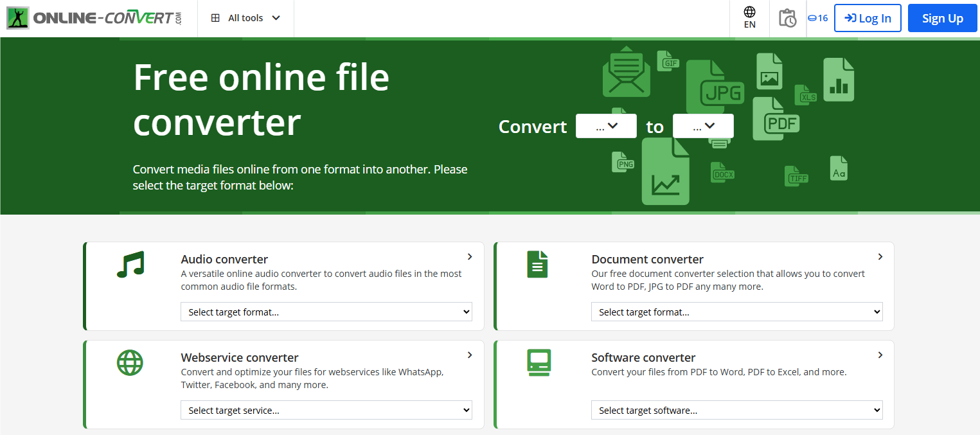Click the Software converter monitor icon
Screen dimensions: 980x435
538,362
